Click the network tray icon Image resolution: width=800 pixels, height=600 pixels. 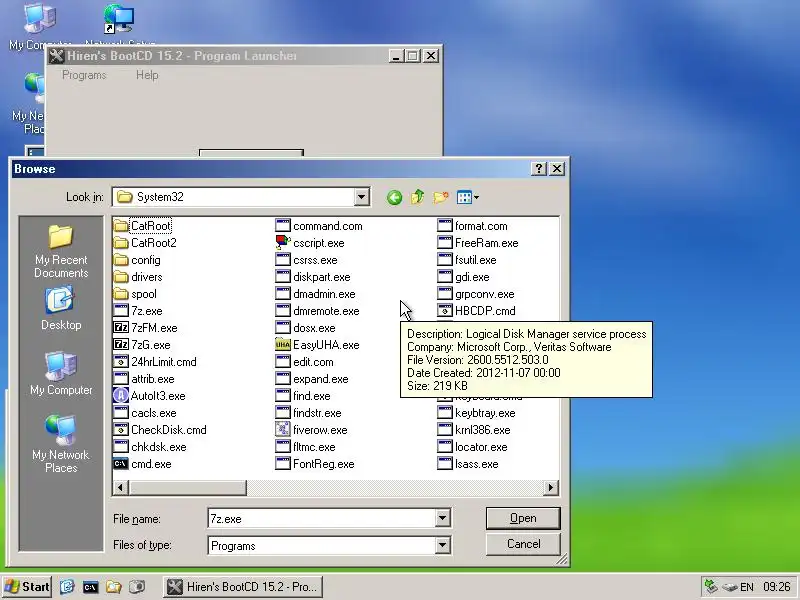(x=711, y=587)
